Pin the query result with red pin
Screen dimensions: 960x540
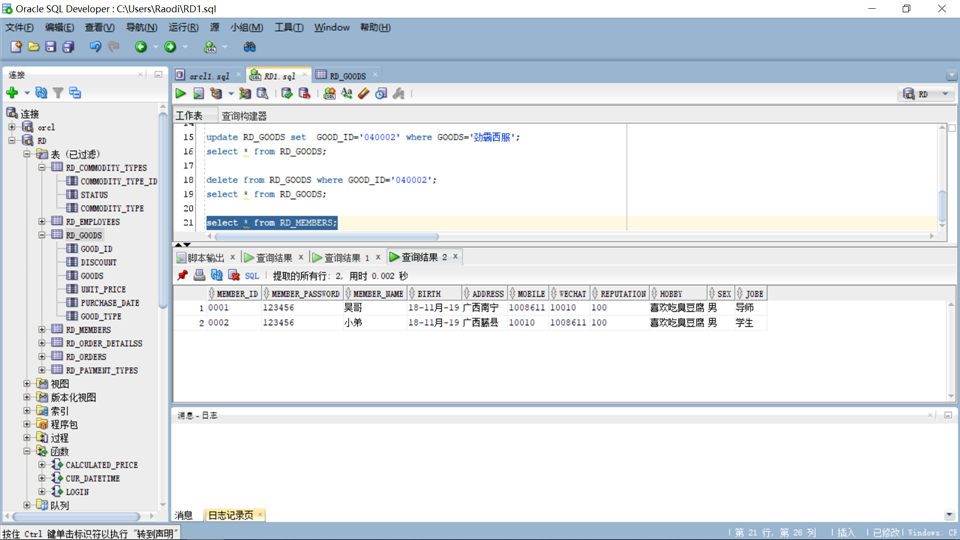pos(182,276)
